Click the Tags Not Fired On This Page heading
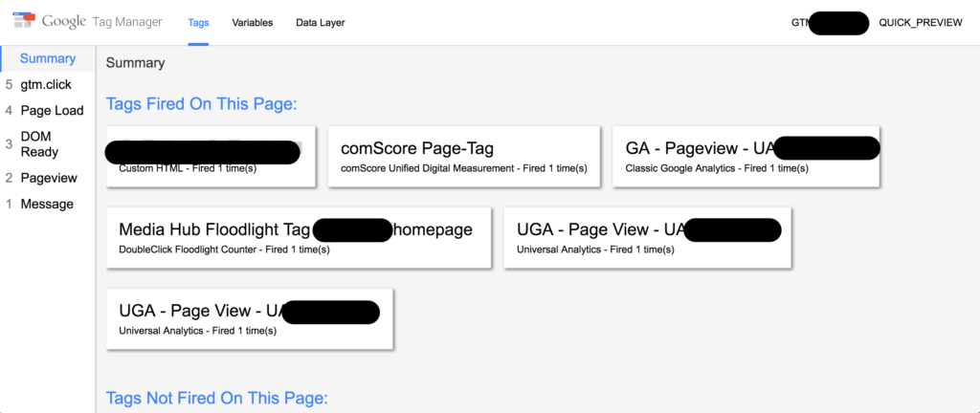The width and height of the screenshot is (980, 413). (x=217, y=398)
